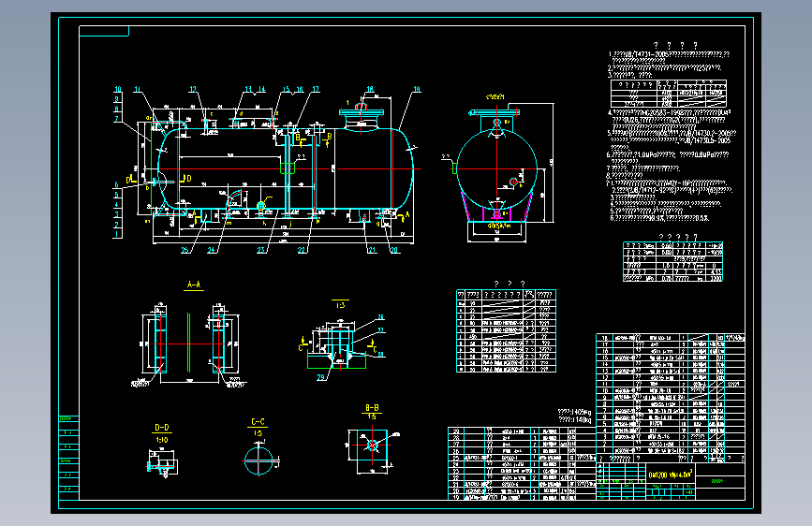
Task: Click callout 1 at bottom of left stack
Action: [x=116, y=234]
